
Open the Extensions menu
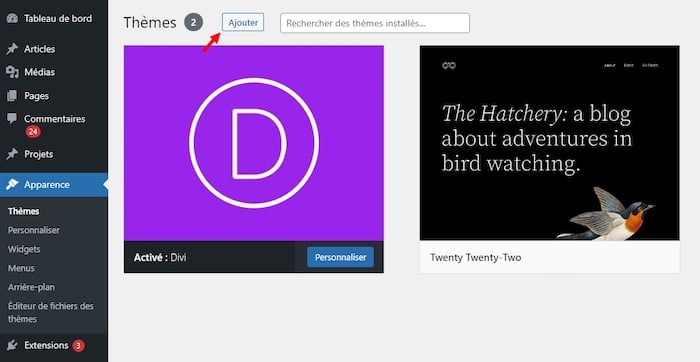[x=46, y=345]
